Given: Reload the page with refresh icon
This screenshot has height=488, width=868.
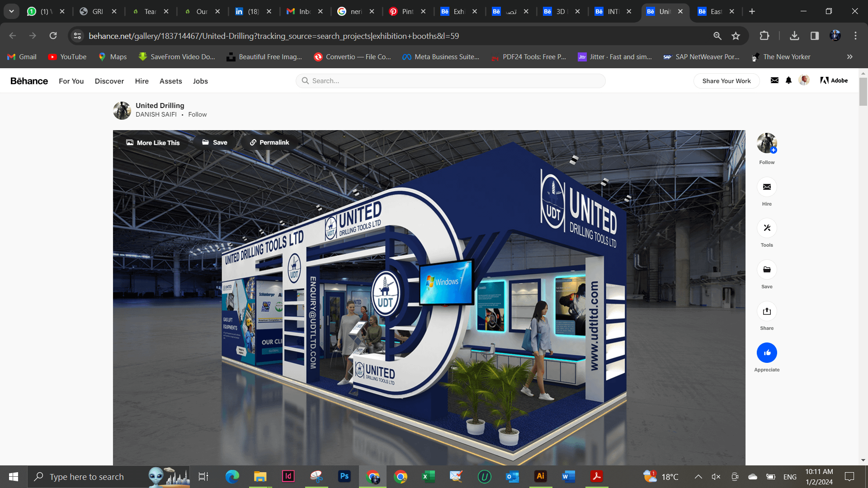Looking at the screenshot, I should [53, 36].
